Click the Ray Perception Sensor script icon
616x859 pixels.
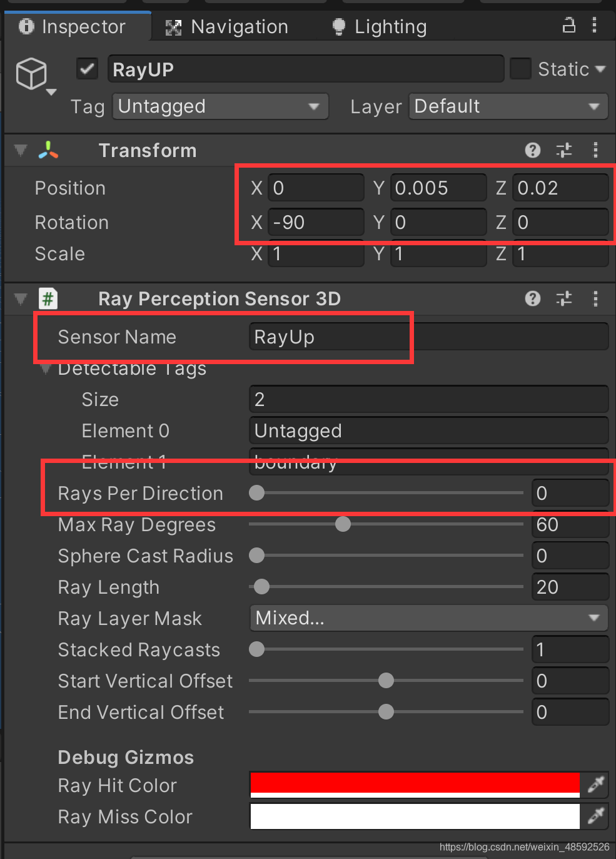click(x=48, y=298)
